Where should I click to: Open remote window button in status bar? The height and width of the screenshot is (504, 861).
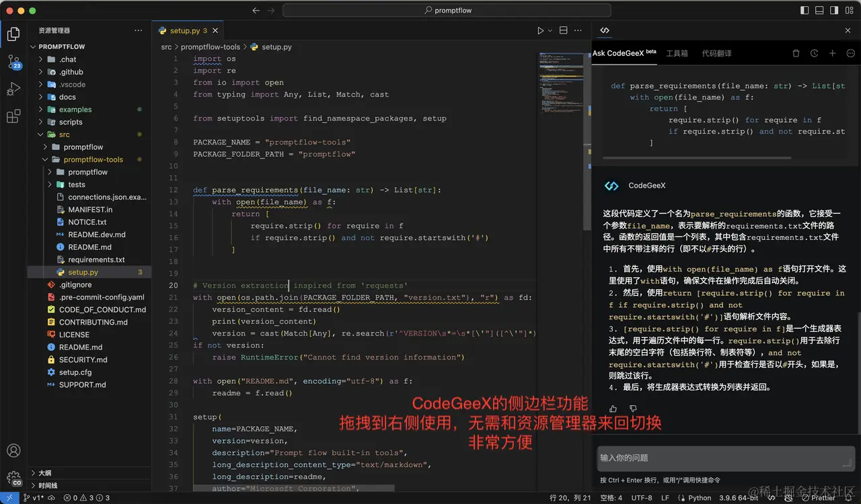(8, 498)
